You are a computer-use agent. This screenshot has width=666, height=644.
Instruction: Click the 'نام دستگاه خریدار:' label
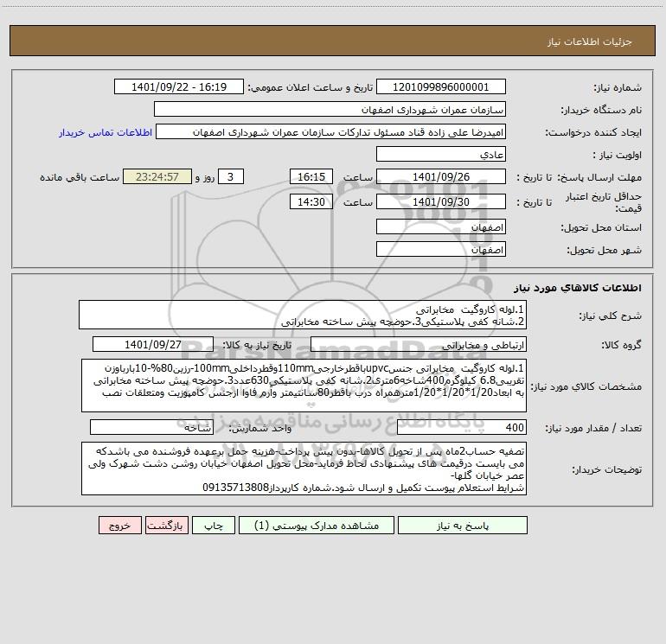point(601,111)
